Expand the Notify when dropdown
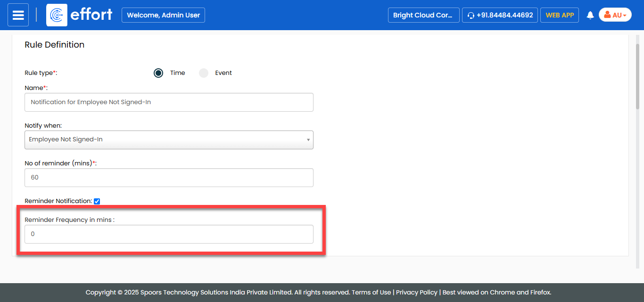 [169, 140]
